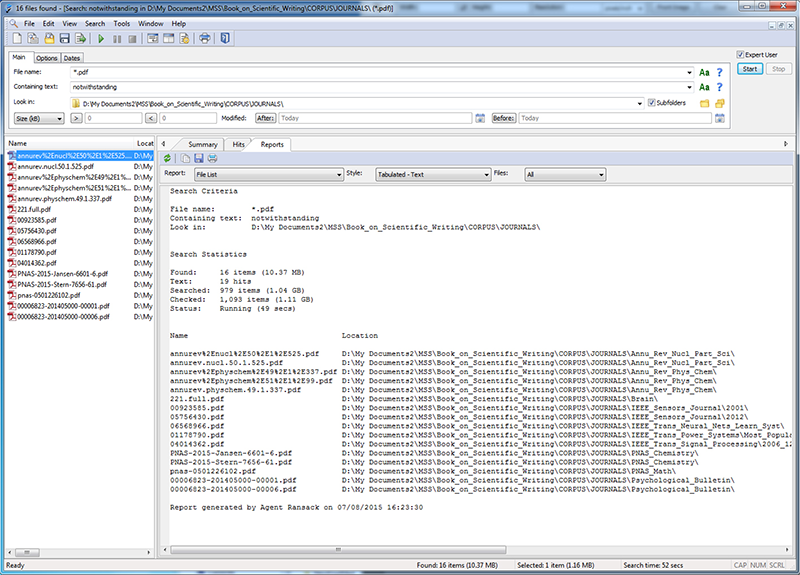
Task: Toggle case sensitivity Aa for File name
Action: (704, 73)
